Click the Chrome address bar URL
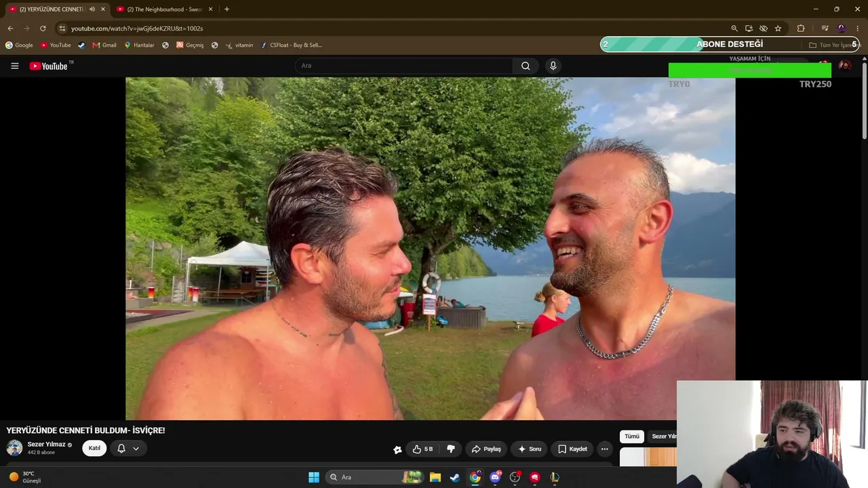 pos(137,28)
